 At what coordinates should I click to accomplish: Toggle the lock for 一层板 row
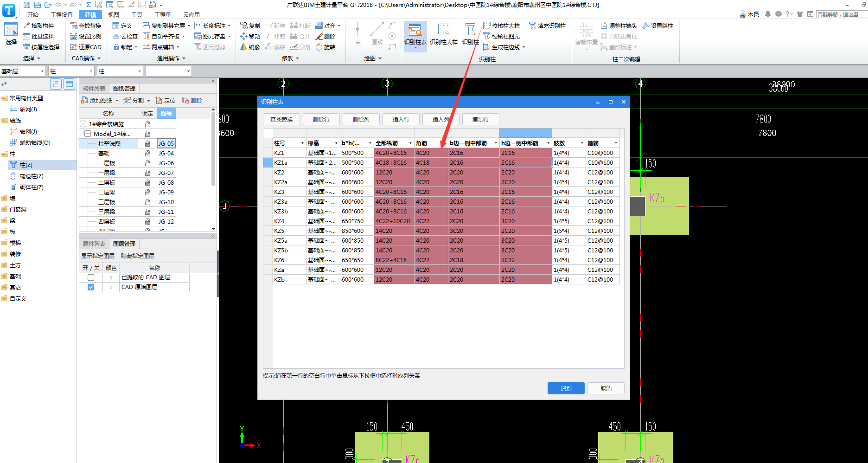tap(147, 163)
